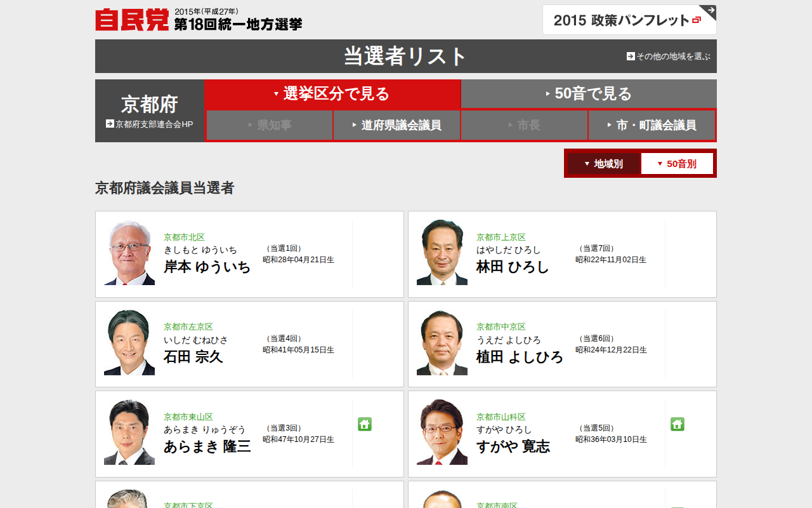Screen dimensions: 812x508
Task: Click arrow icon beside 京都府支部連合会HP
Action: 110,124
